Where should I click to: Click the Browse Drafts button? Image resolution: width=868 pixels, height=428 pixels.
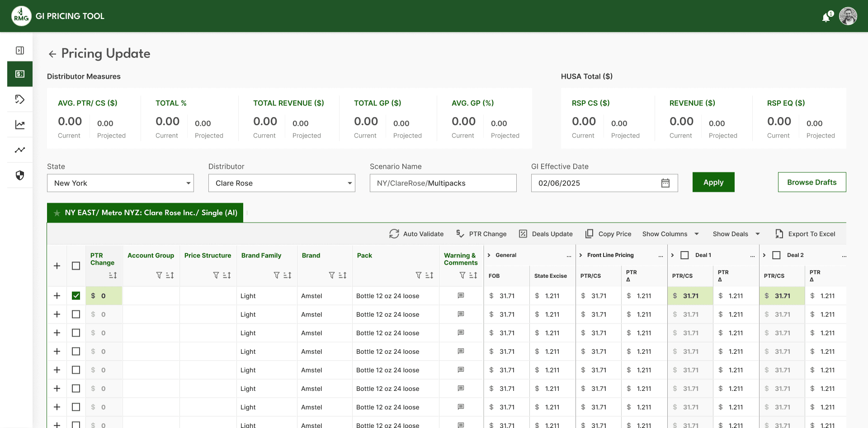pos(811,182)
